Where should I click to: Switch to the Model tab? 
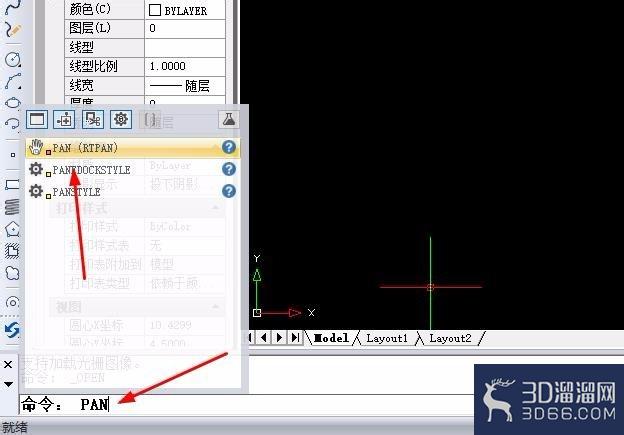[331, 338]
